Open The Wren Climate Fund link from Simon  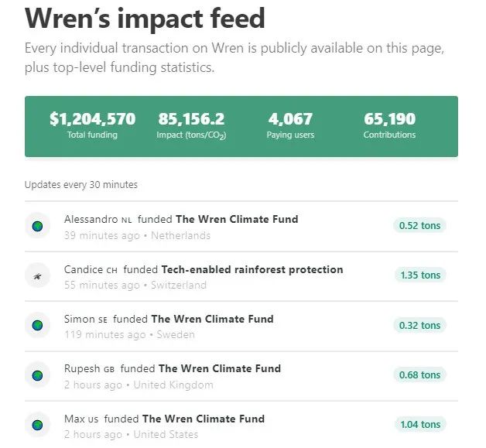tap(212, 319)
